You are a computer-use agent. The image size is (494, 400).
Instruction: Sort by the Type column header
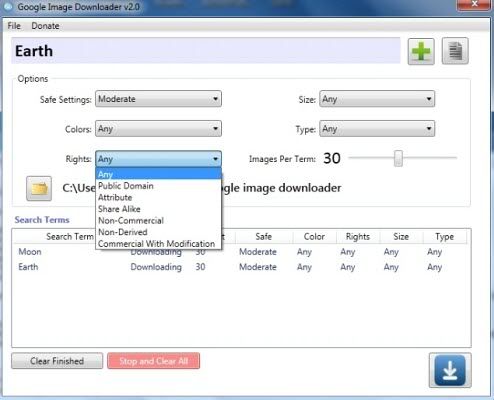pyautogui.click(x=445, y=237)
